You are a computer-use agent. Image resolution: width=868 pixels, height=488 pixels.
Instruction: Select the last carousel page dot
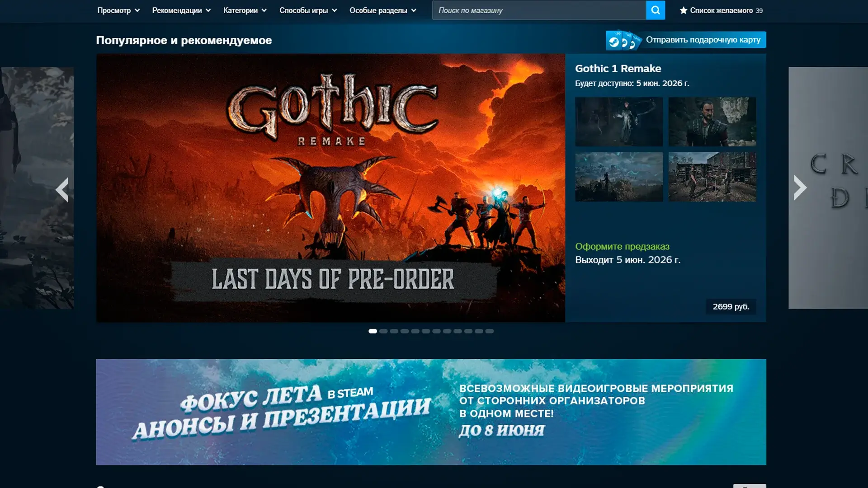click(x=490, y=331)
